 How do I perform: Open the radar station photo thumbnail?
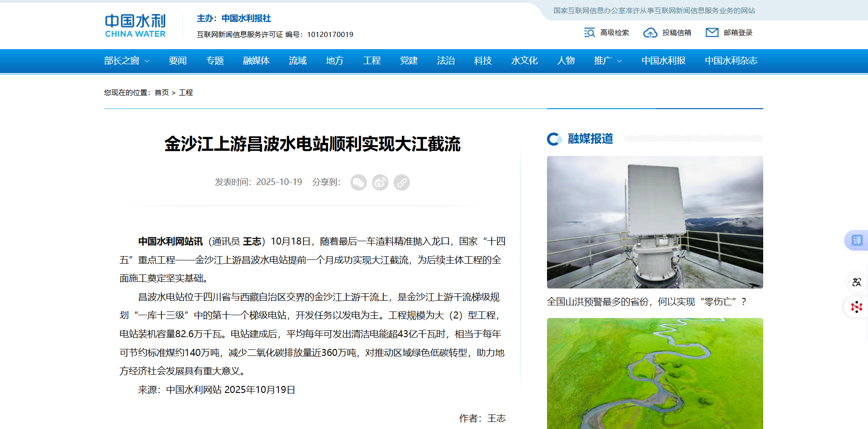[x=655, y=222]
